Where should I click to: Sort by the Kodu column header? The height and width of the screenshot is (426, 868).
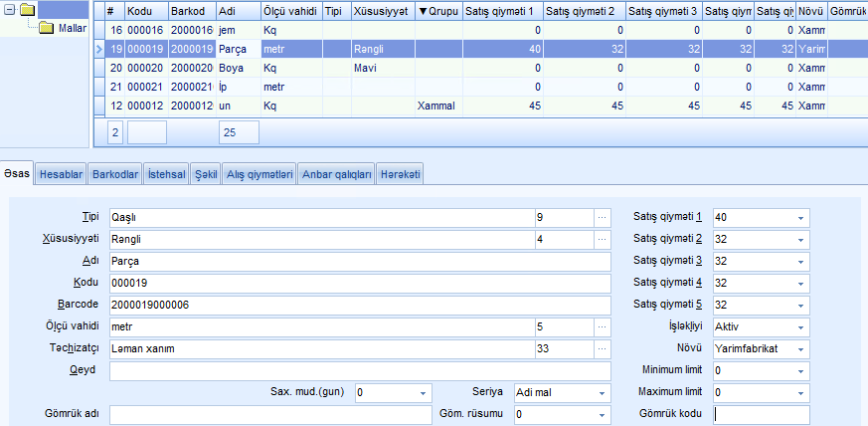(140, 11)
